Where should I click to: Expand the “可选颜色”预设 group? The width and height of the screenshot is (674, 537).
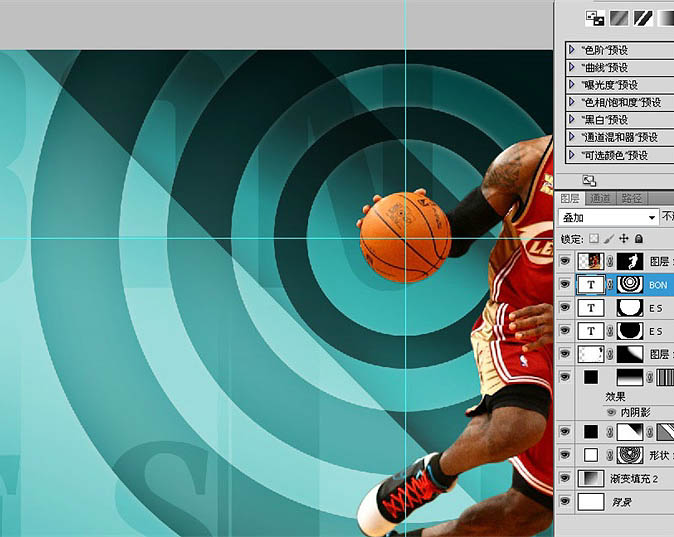pyautogui.click(x=572, y=154)
